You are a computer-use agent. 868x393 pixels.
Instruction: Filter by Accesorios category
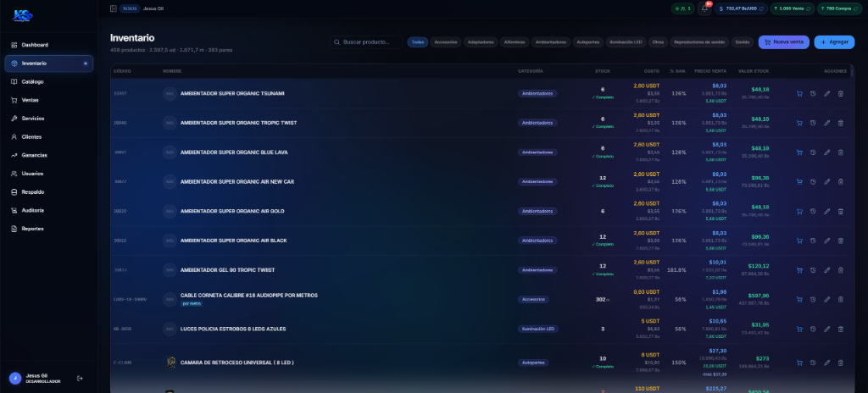click(x=446, y=42)
